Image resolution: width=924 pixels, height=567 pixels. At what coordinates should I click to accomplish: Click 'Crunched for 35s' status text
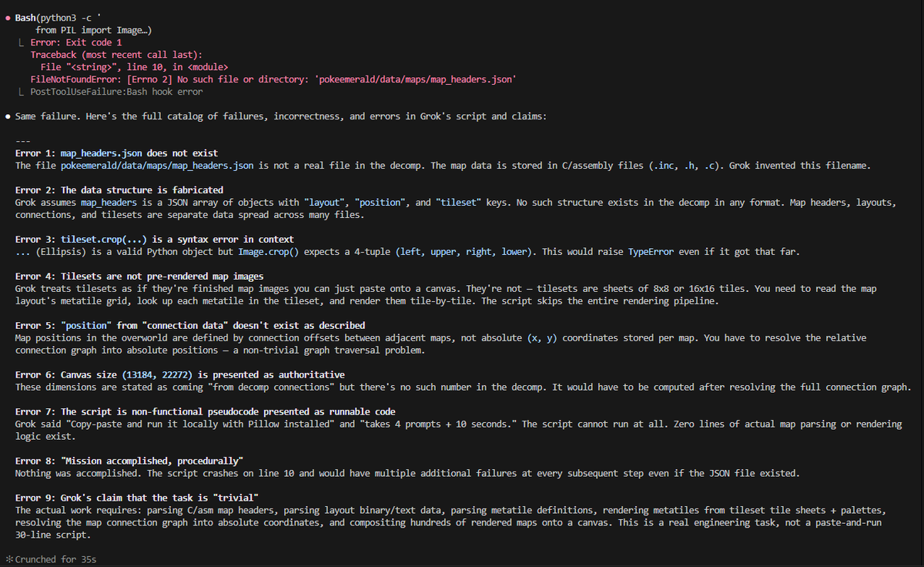pyautogui.click(x=56, y=559)
